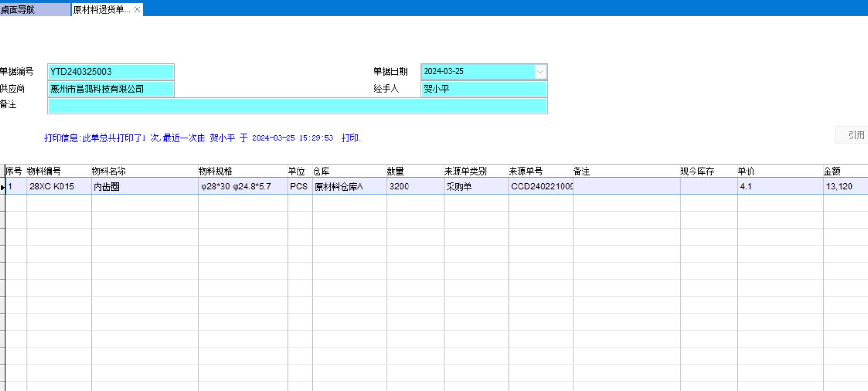Viewport: 868px width, 391px height.
Task: Select the 内齿圈 material name cell
Action: tap(144, 187)
